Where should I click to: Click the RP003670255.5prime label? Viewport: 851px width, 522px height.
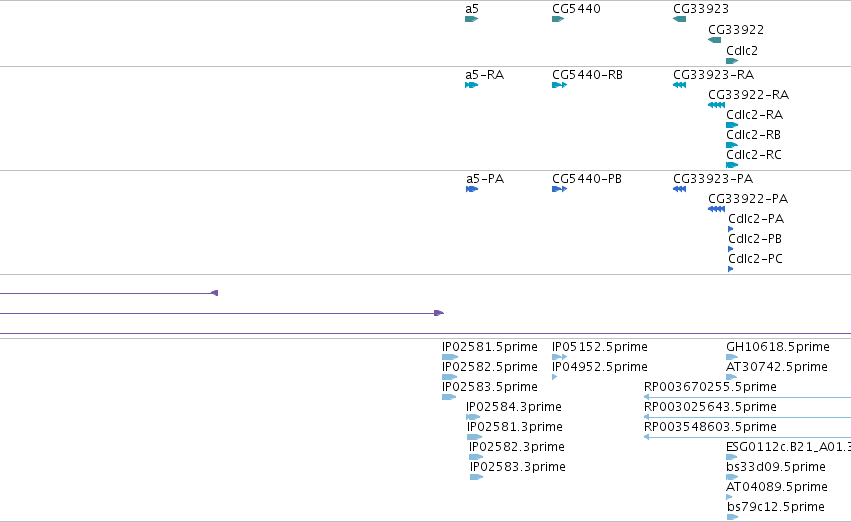pos(710,387)
